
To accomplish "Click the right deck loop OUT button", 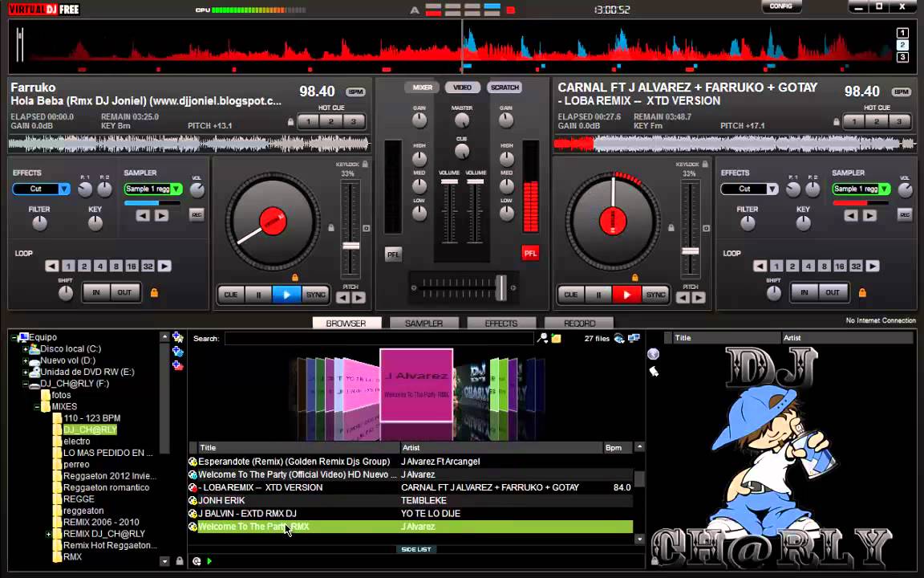I will pos(833,292).
